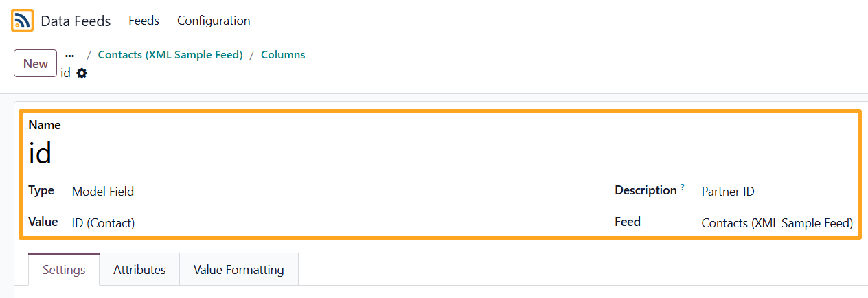Click the id record title in breadcrumb
The image size is (868, 298).
pos(65,73)
